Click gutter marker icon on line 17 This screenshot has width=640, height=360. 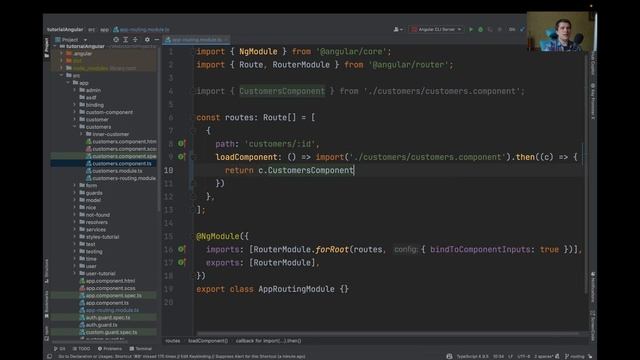coord(181,262)
